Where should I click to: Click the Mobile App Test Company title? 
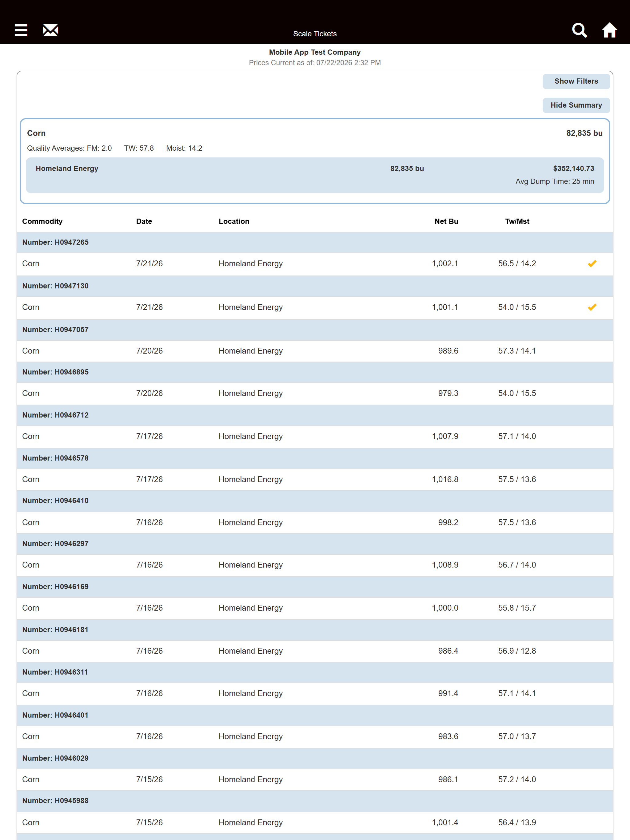[315, 52]
